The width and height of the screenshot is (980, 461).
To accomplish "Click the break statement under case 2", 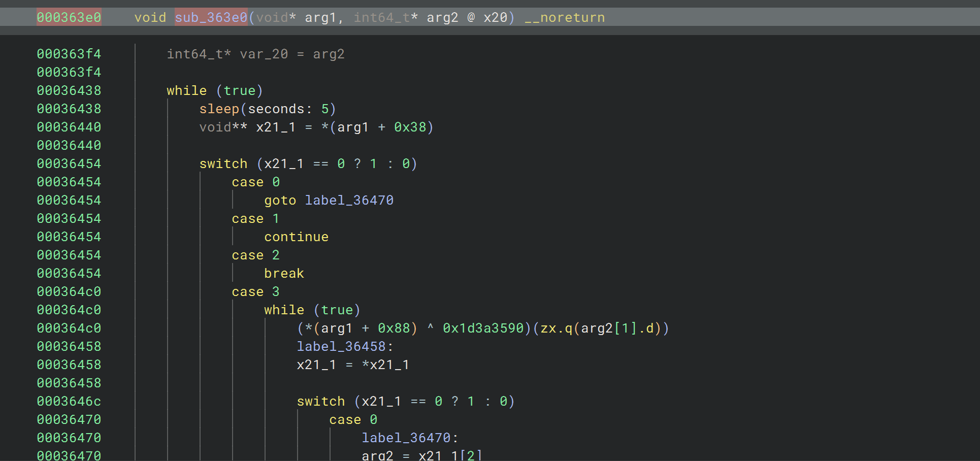I will 284,273.
